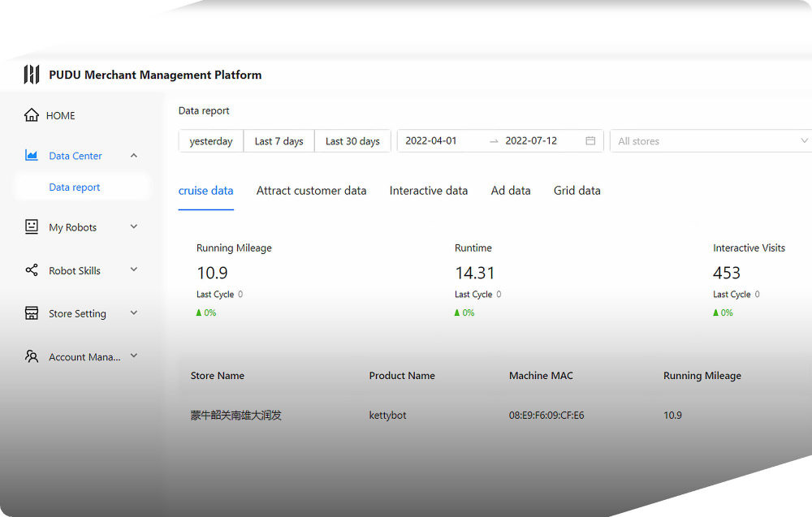Expand the My Robots menu chevron
The image size is (812, 517).
pyautogui.click(x=134, y=226)
